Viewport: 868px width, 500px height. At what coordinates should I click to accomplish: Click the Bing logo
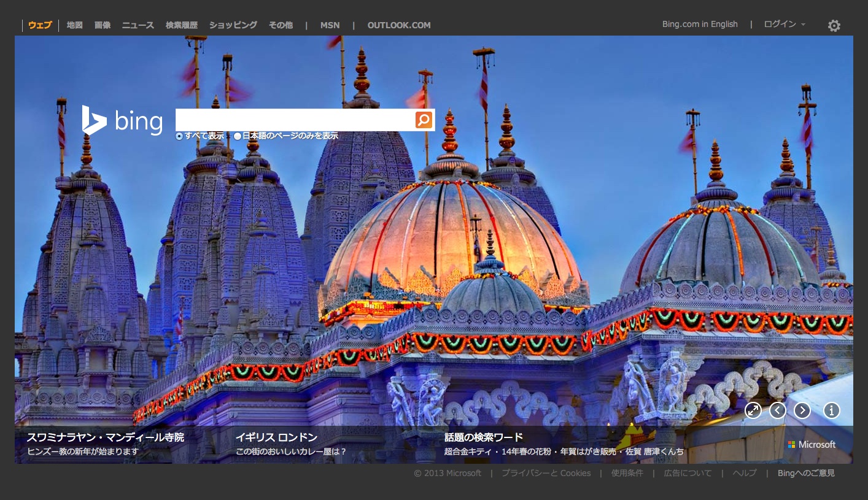point(123,120)
